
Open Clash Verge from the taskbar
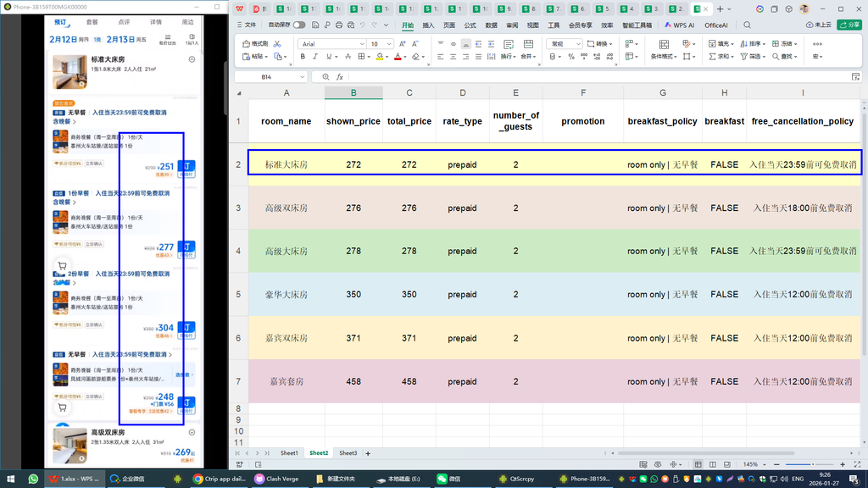point(276,479)
